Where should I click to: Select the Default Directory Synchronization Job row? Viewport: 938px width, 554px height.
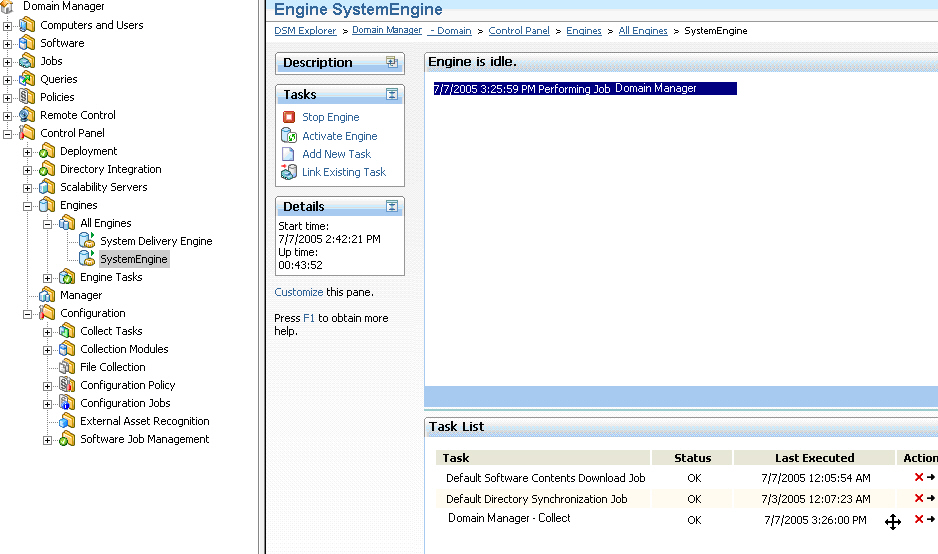(687, 498)
